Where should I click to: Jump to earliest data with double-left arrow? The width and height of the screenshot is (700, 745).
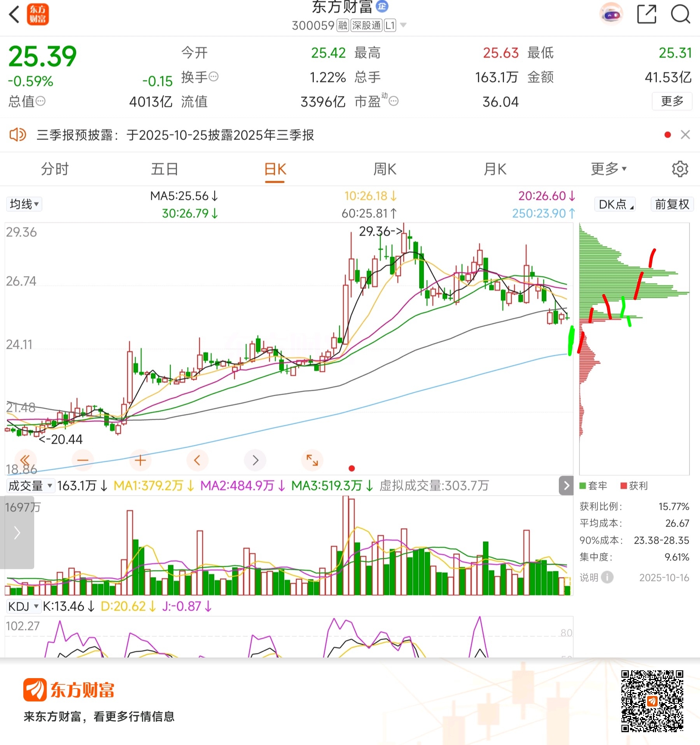(x=25, y=460)
